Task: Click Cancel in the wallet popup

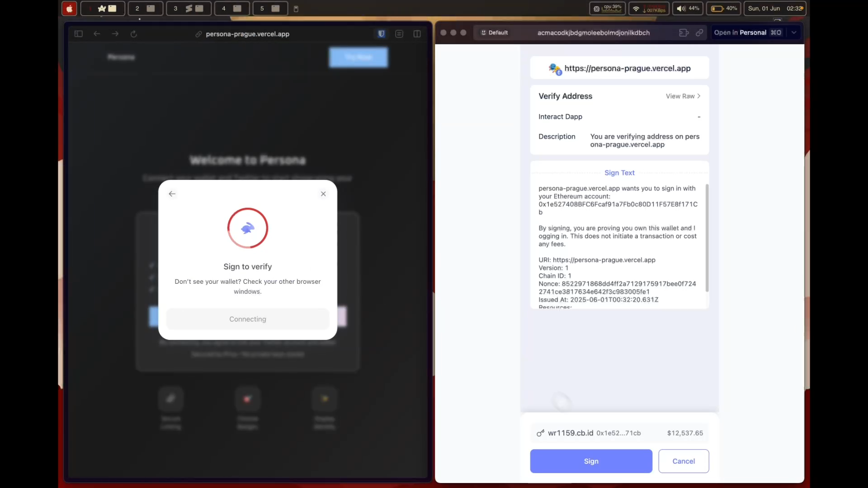Action: click(x=684, y=461)
